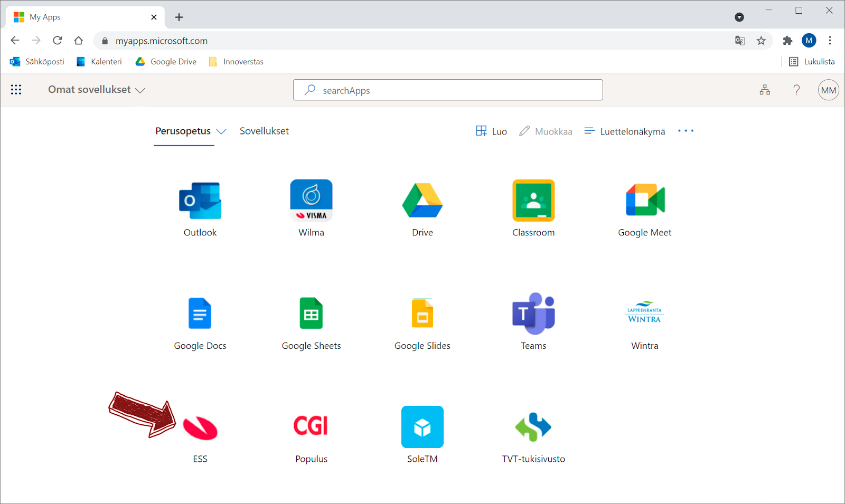Open the Kalenteri bookmark
845x504 pixels.
coord(99,62)
